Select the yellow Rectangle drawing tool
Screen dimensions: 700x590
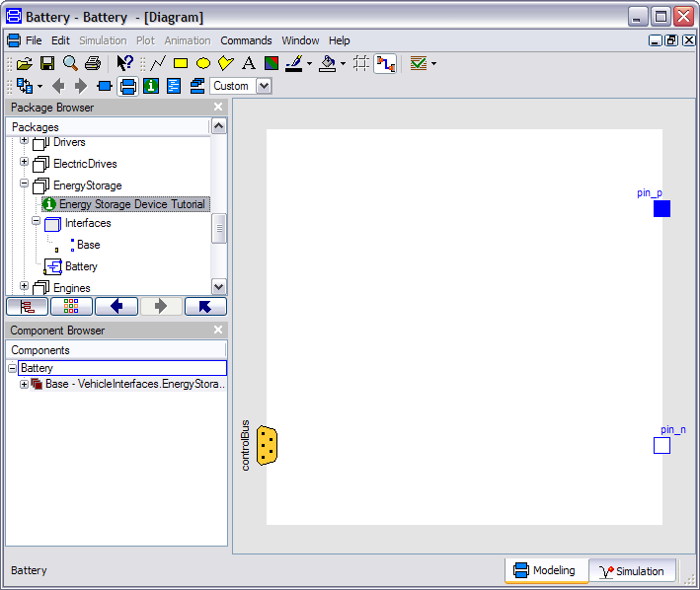181,63
